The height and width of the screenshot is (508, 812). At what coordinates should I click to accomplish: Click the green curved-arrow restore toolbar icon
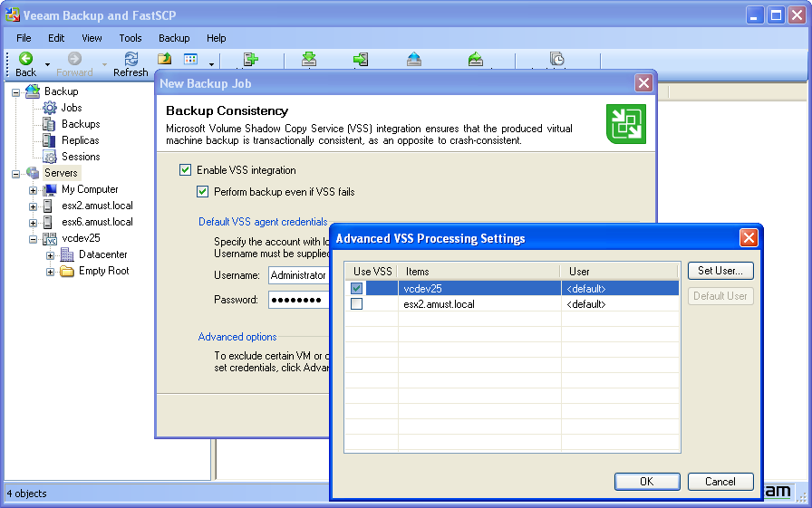click(475, 60)
